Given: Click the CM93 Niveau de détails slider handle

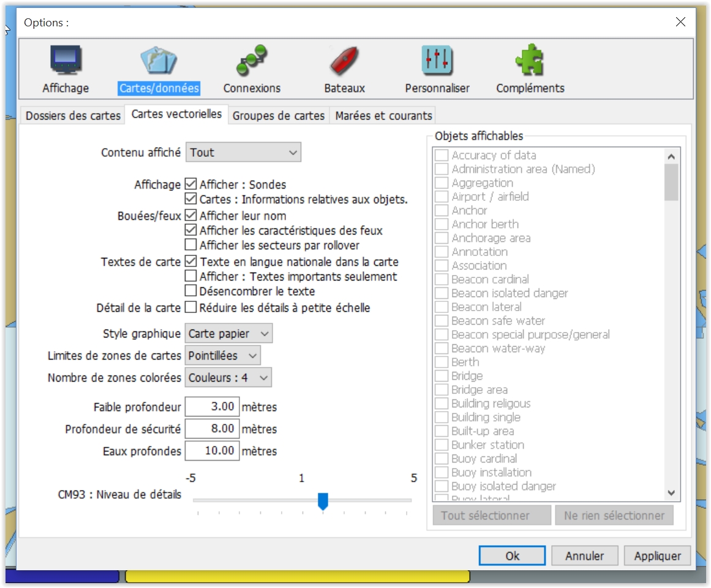Looking at the screenshot, I should 323,501.
